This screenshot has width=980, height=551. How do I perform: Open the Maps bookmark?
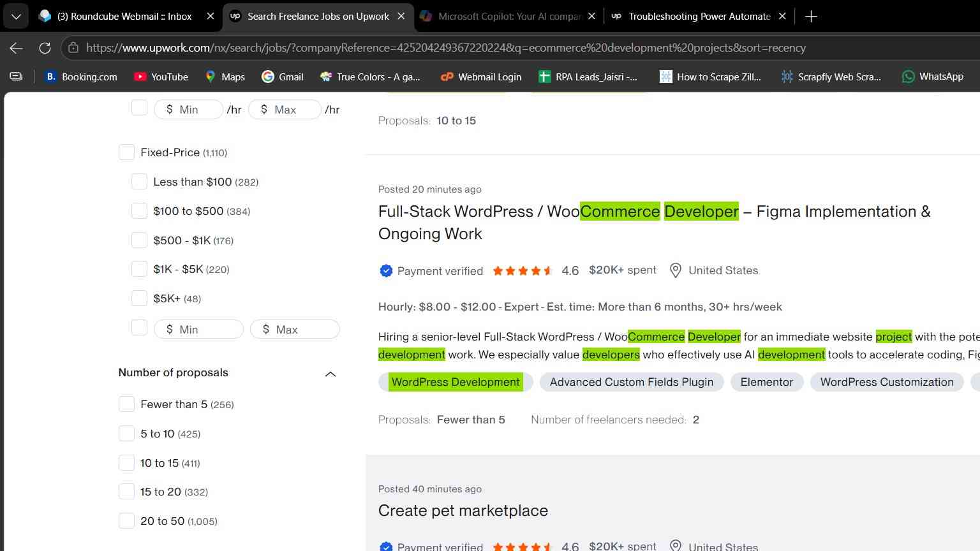pyautogui.click(x=225, y=77)
